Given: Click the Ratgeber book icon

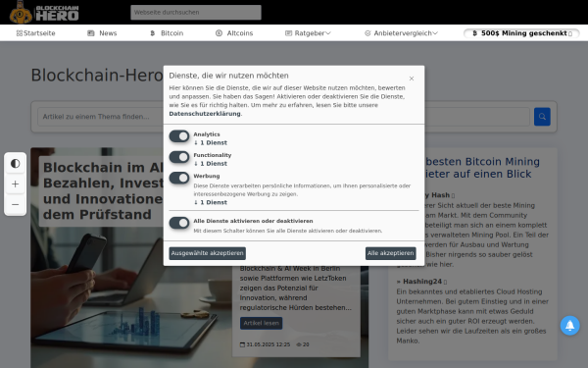Looking at the screenshot, I should tap(288, 33).
